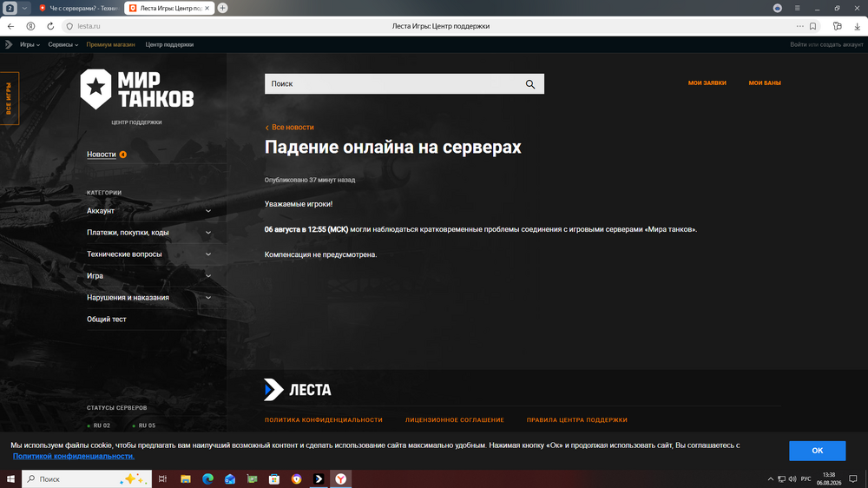Open ПОЛИТИКА КОНФИДЕНЦИАЛЬНОСТИ footer link
This screenshot has width=868, height=488.
(x=323, y=420)
